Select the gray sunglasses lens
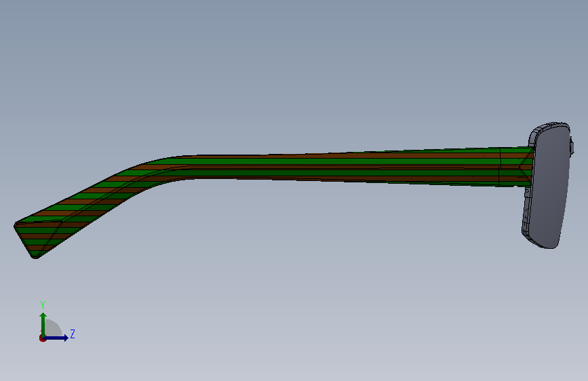 tap(551, 186)
